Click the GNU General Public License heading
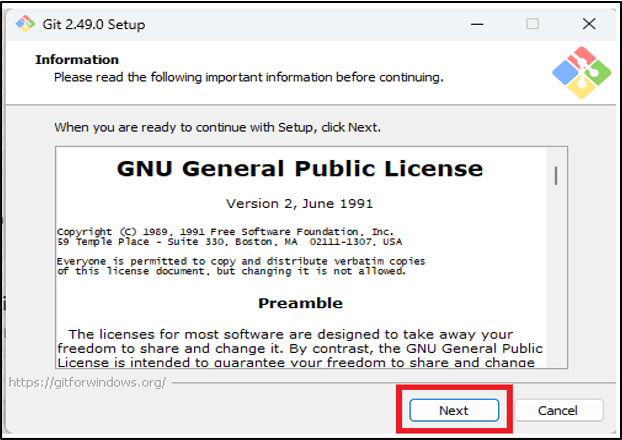This screenshot has width=622, height=440. point(299,169)
